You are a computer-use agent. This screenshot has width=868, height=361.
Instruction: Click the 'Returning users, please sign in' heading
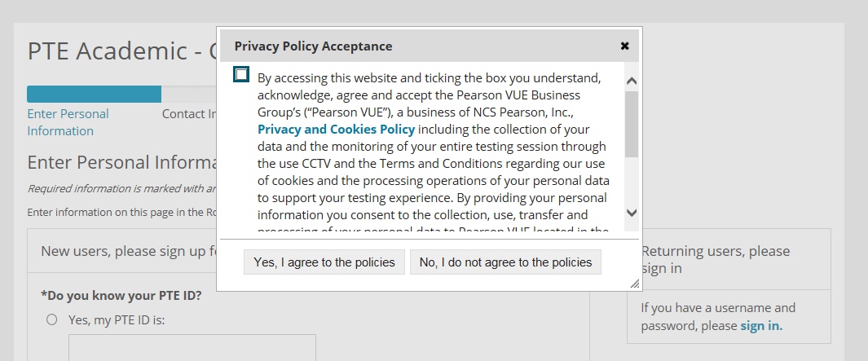[x=716, y=259]
